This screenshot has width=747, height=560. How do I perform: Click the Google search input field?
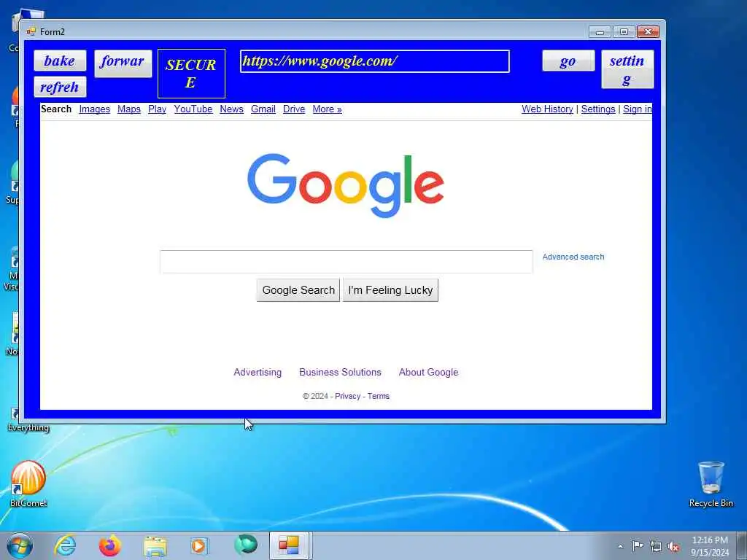tap(347, 262)
